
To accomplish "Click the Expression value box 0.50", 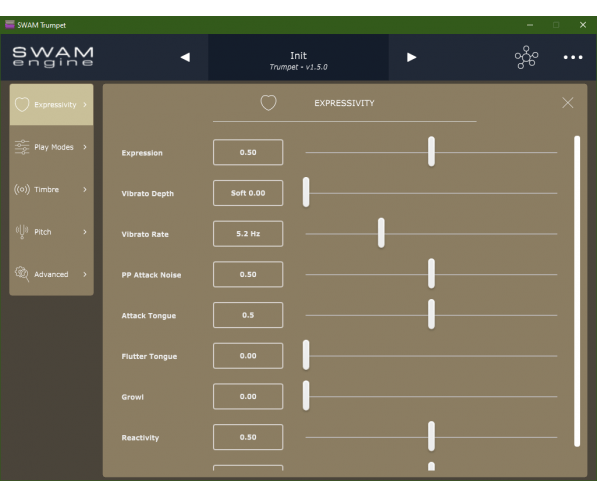I will coord(248,152).
